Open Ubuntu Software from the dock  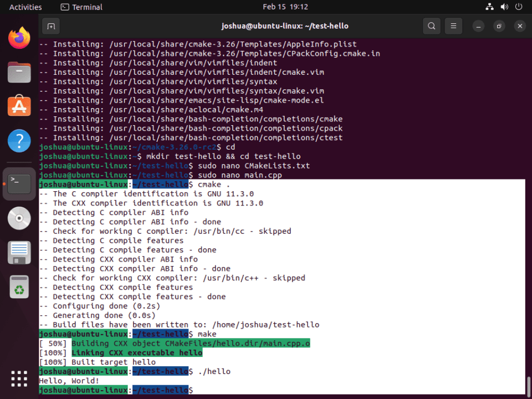(19, 106)
